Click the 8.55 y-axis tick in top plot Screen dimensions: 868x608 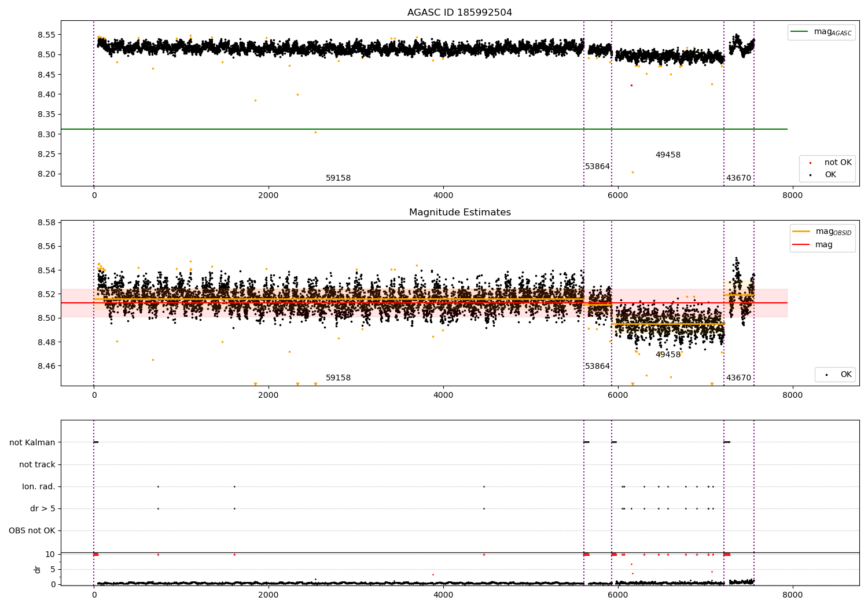point(46,35)
